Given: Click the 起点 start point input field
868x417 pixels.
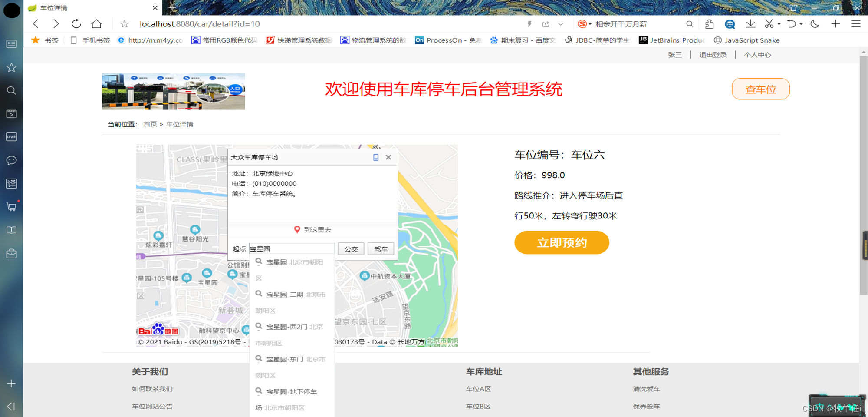Looking at the screenshot, I should (292, 248).
